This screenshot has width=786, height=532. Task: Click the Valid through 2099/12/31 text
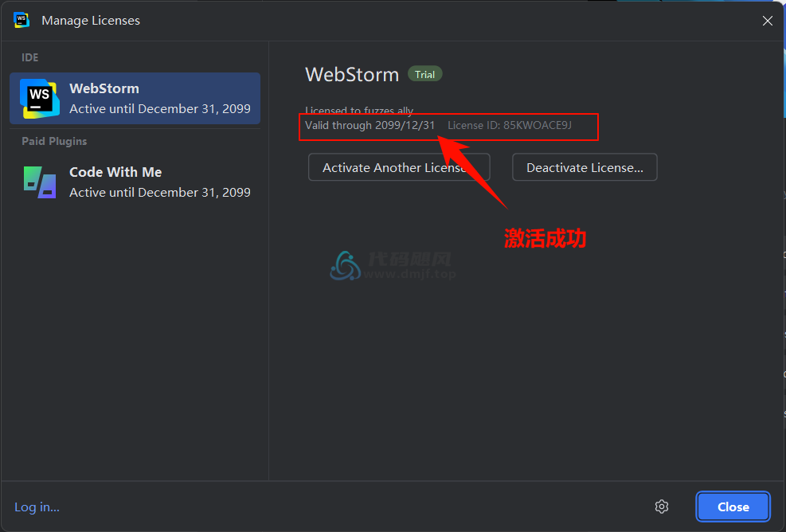point(370,125)
